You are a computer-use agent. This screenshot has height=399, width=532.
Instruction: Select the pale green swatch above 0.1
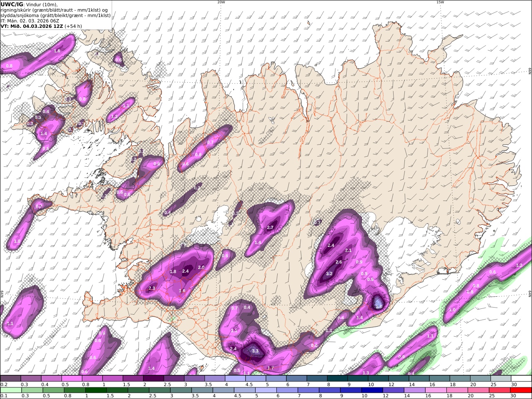click(11, 390)
